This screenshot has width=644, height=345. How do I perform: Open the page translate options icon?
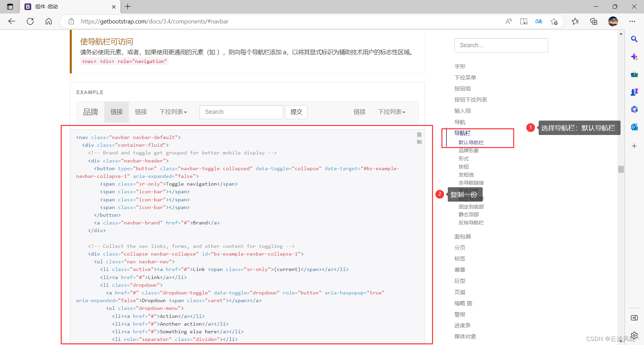(539, 21)
